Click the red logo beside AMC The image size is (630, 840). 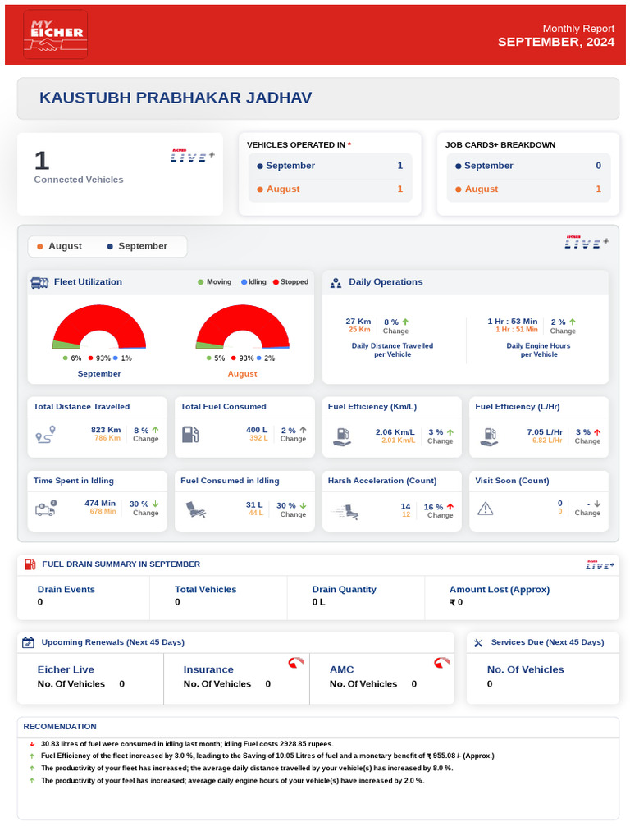442,663
